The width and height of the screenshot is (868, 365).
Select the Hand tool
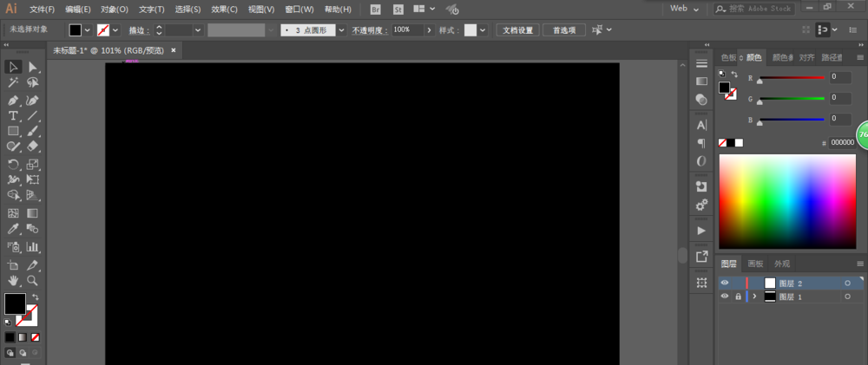pyautogui.click(x=13, y=280)
